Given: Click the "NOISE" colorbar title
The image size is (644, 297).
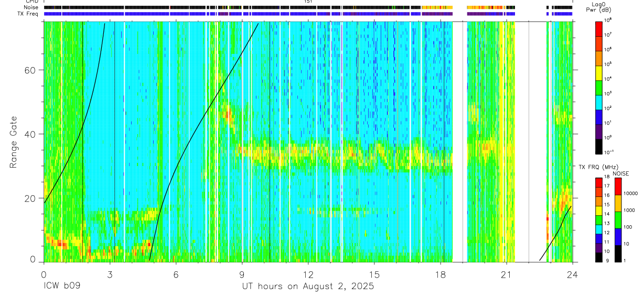Looking at the screenshot, I should coord(620,173).
